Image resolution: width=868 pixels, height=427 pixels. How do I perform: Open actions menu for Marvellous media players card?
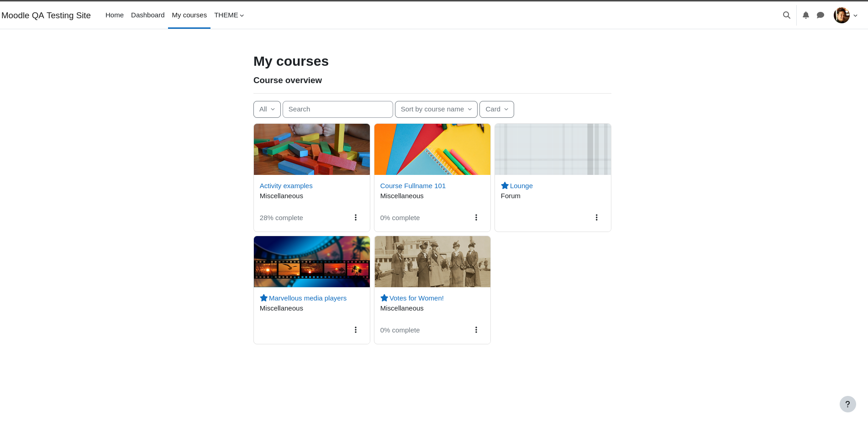pos(356,330)
